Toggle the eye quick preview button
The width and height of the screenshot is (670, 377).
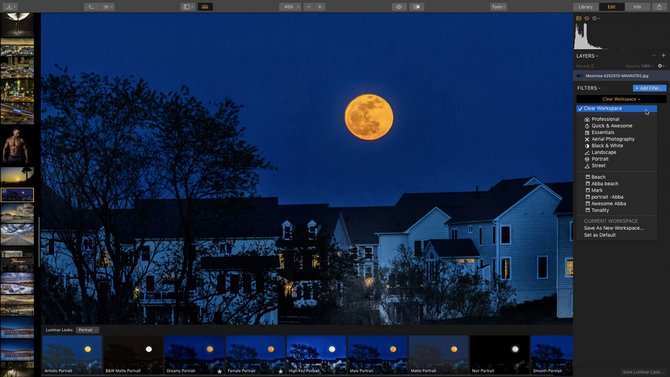pos(400,7)
